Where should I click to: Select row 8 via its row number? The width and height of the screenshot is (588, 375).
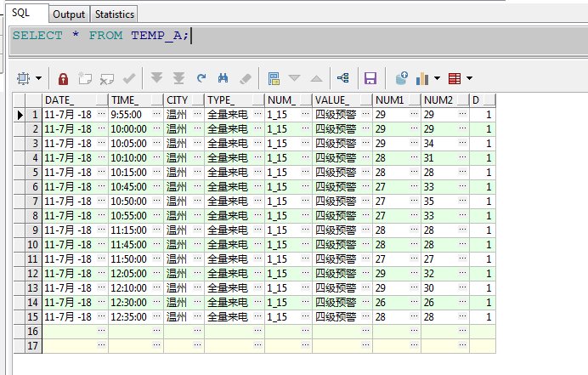point(34,215)
